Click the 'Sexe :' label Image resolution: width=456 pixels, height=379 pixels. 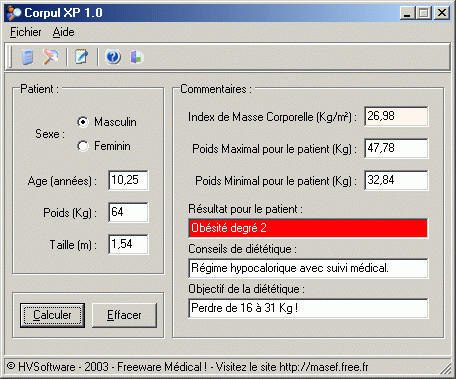pos(50,134)
